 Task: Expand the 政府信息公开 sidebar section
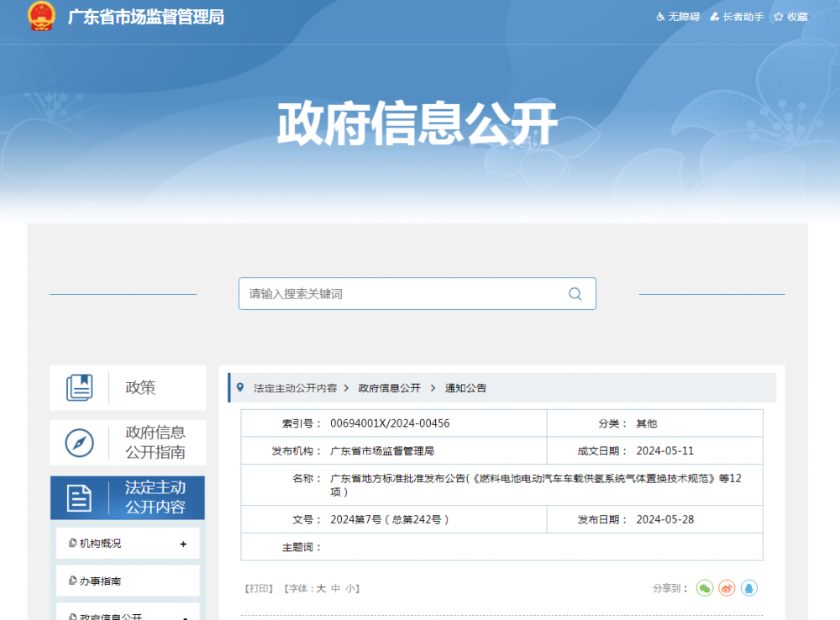(x=127, y=615)
